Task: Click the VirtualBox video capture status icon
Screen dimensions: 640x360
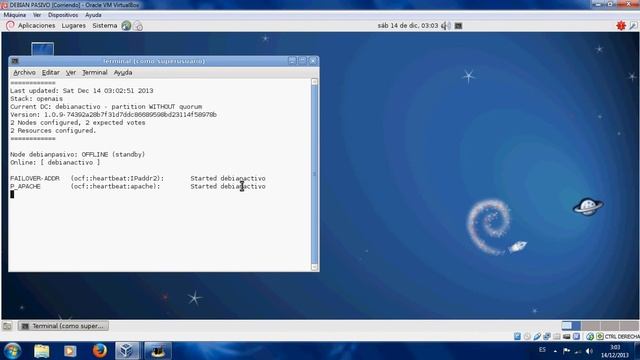Action: [x=576, y=336]
